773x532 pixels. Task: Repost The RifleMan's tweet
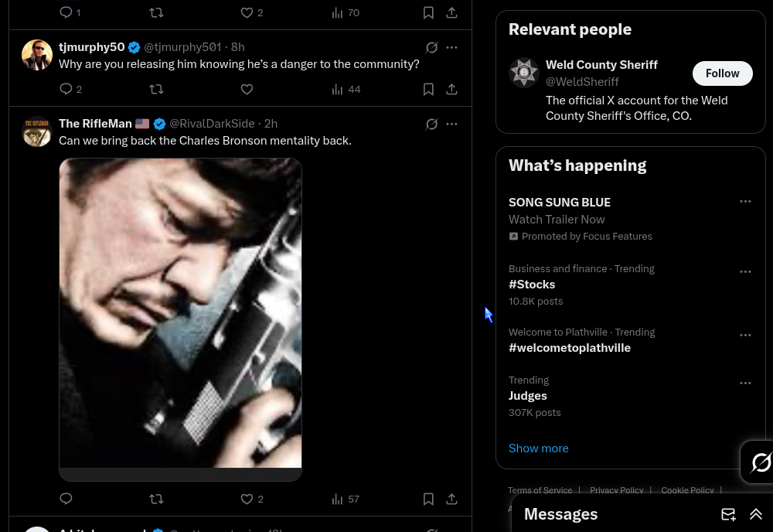(x=156, y=499)
